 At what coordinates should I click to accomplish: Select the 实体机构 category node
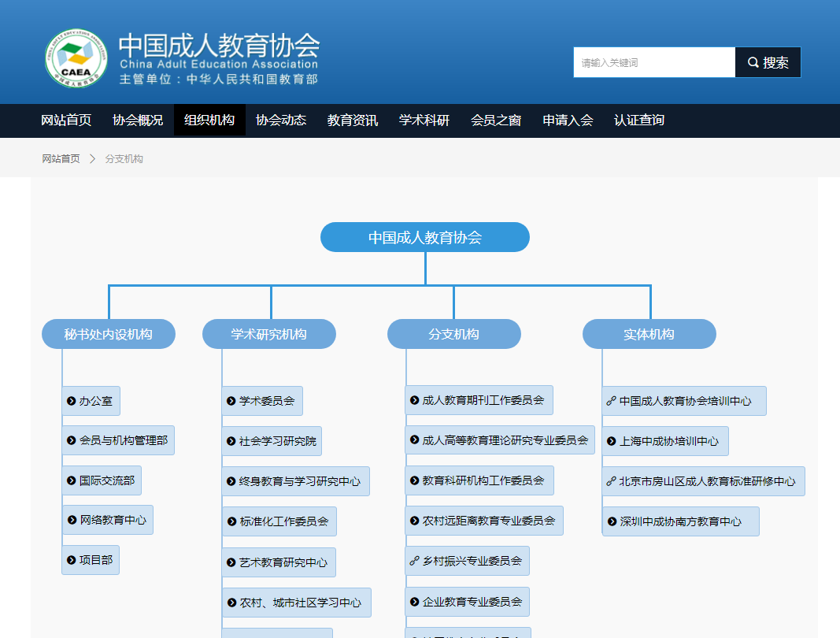(649, 334)
